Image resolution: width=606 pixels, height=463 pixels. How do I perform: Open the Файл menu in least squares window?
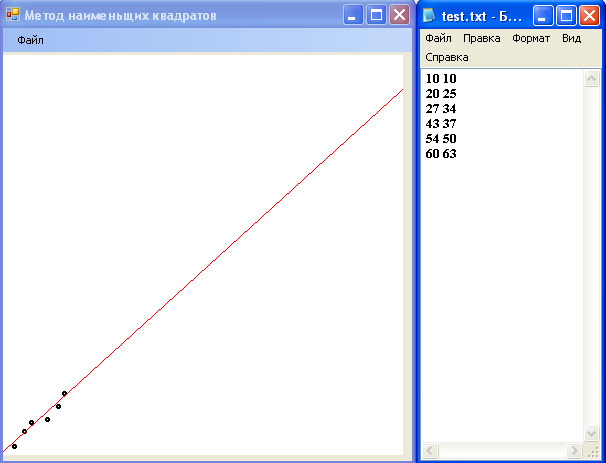click(30, 40)
